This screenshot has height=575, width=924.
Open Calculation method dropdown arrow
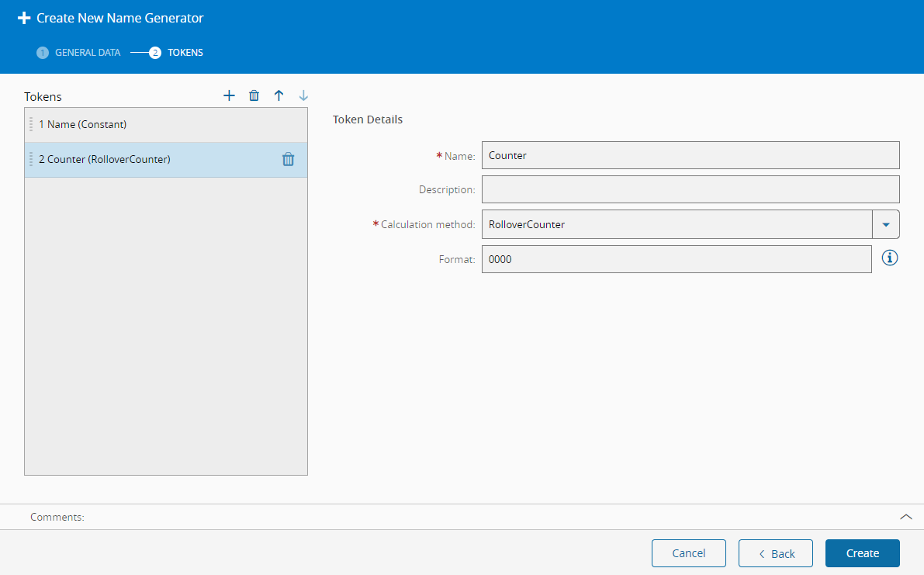[x=885, y=224]
